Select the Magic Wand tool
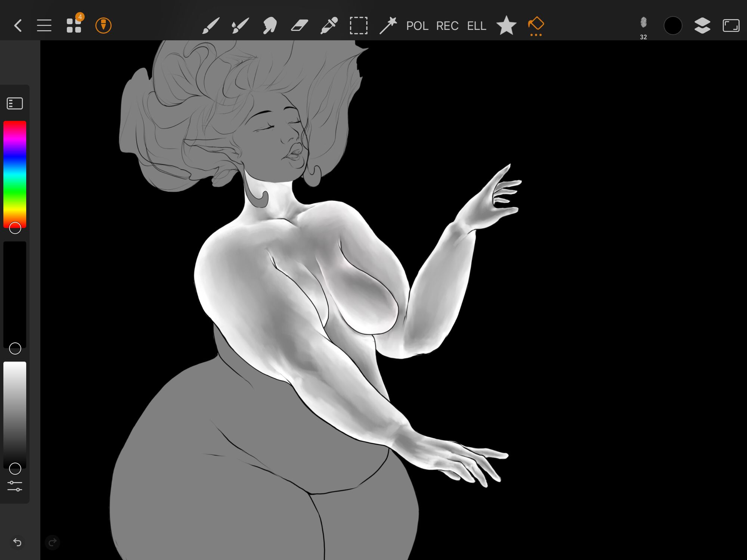The image size is (747, 560). point(388,26)
